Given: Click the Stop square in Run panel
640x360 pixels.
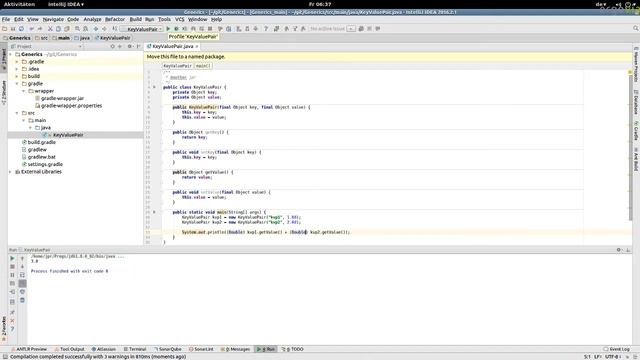Looking at the screenshot, I should click(12, 267).
